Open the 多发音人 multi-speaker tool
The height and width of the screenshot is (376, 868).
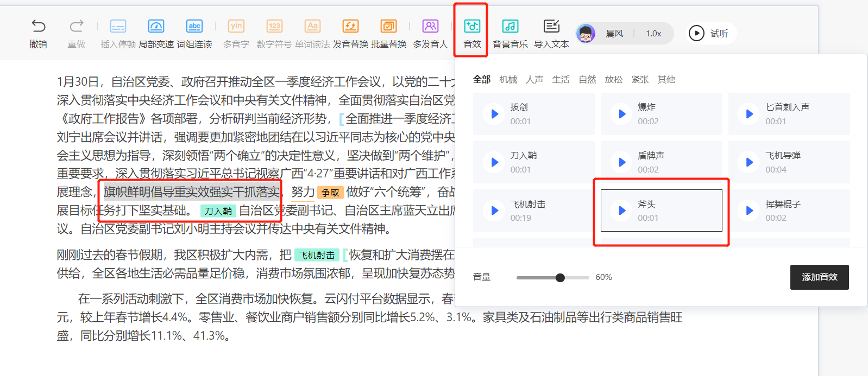(x=430, y=26)
